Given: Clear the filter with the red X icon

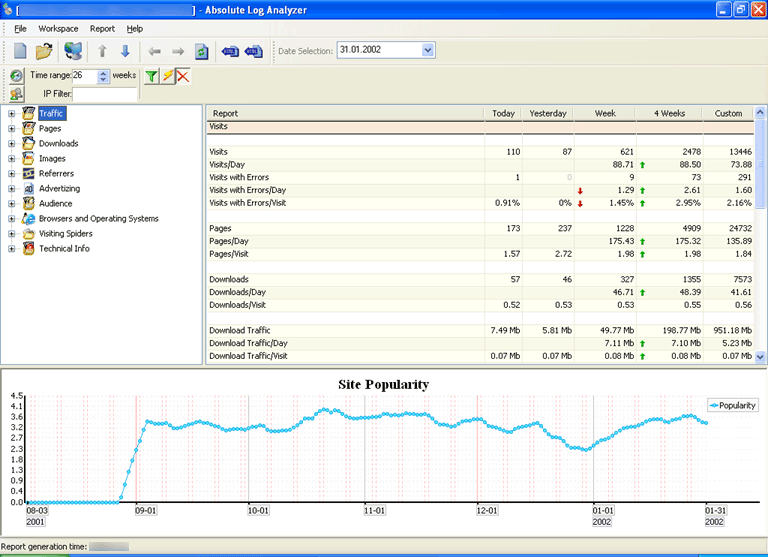Looking at the screenshot, I should pyautogui.click(x=183, y=76).
